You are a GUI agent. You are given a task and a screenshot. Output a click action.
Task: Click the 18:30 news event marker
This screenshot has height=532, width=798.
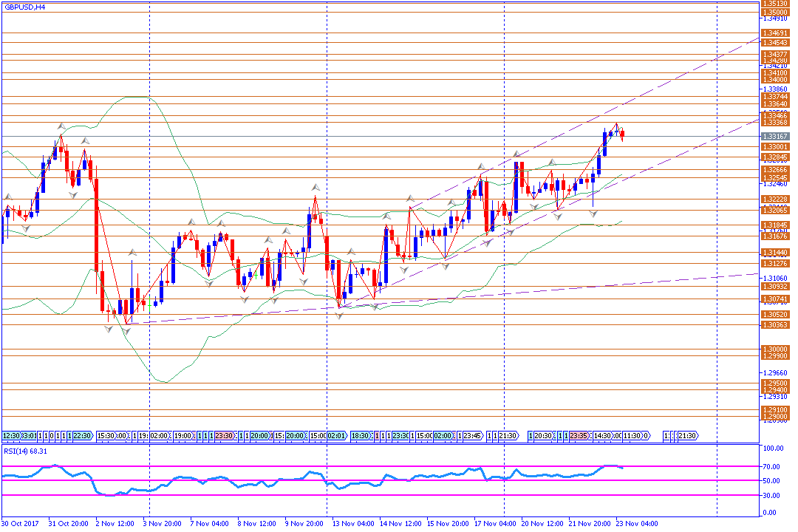coord(361,436)
